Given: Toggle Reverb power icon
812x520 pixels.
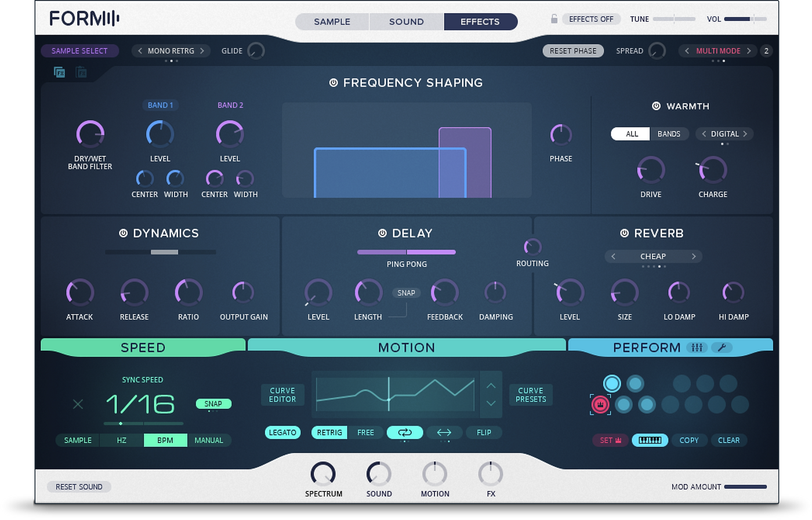Looking at the screenshot, I should [624, 233].
